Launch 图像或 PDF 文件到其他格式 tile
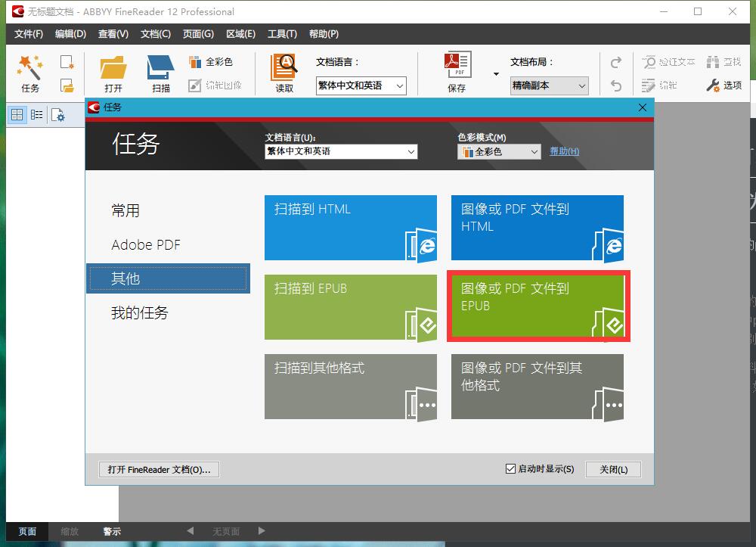The image size is (756, 547). 537,387
